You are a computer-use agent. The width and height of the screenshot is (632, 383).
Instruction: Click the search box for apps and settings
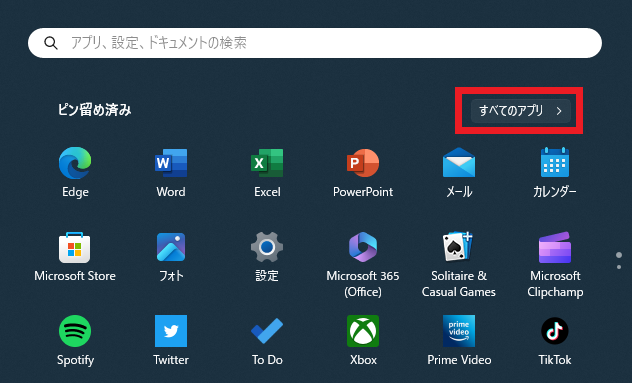[x=315, y=43]
